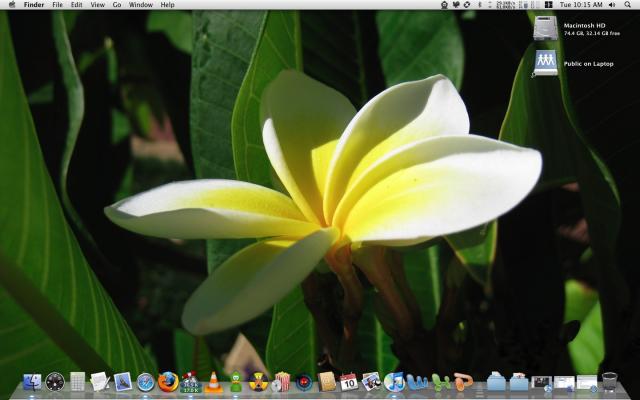This screenshot has height=400, width=640.
Task: Open Safari compass icon in dock
Action: click(146, 382)
